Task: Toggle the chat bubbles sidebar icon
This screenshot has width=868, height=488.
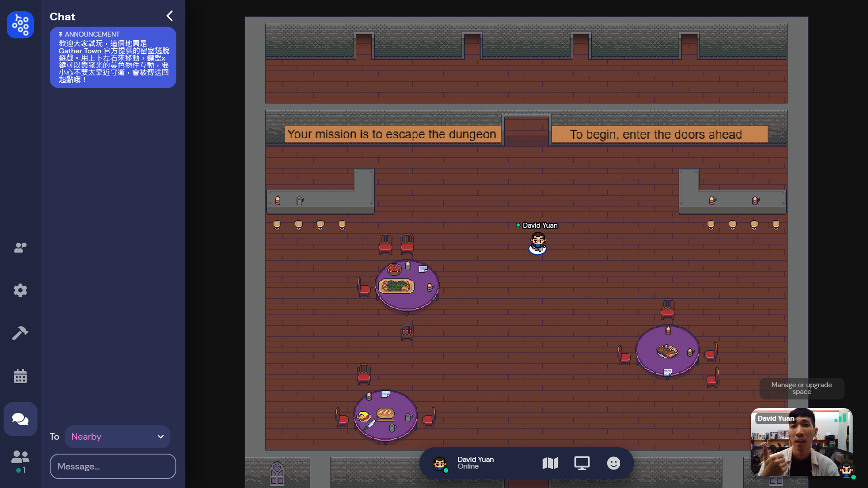Action: (20, 419)
